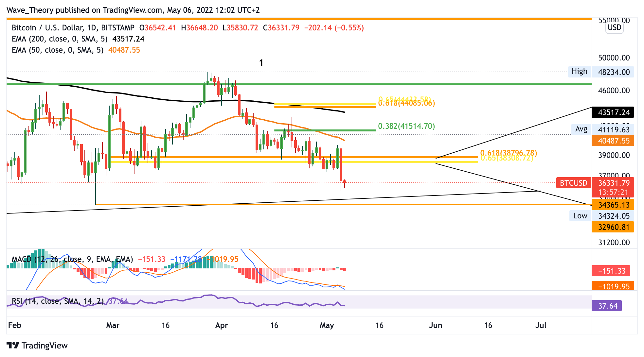
Task: Click the 0.618(38796.78) Fibonacci label
Action: [x=508, y=152]
